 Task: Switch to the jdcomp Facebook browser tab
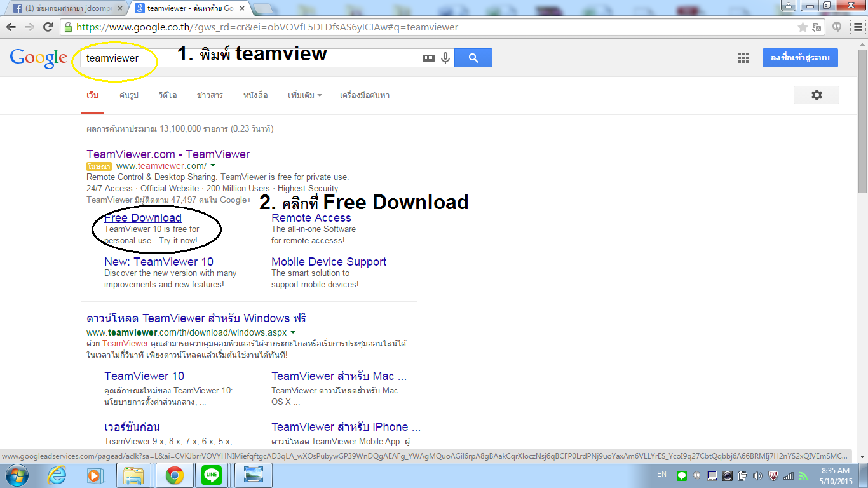tap(67, 9)
